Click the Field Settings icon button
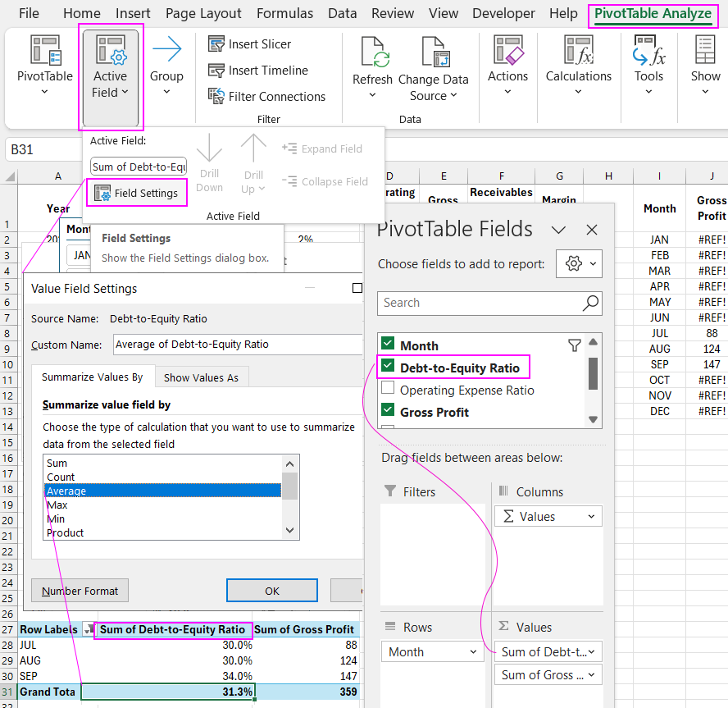This screenshot has height=708, width=728. click(103, 193)
